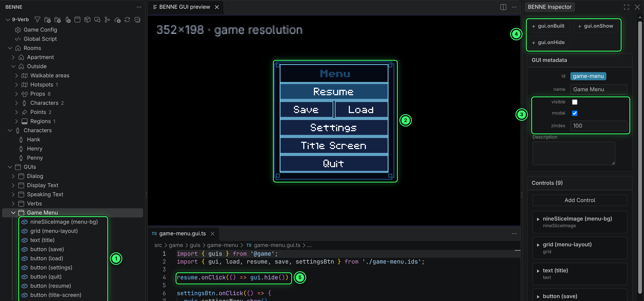644x301 pixels.
Task: Expand nineSliceImage (menu-bg) control in Inspector
Action: (x=538, y=219)
